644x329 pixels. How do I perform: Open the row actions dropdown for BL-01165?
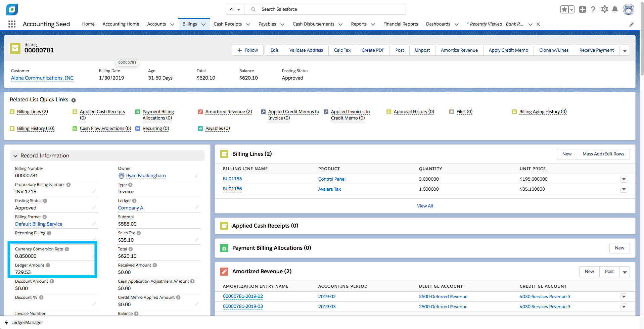point(624,179)
